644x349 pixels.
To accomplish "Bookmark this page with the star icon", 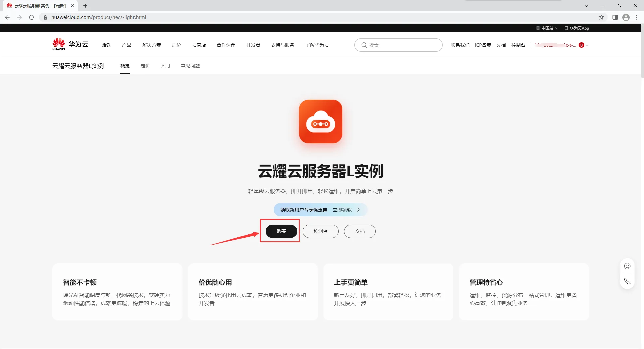I will [601, 17].
